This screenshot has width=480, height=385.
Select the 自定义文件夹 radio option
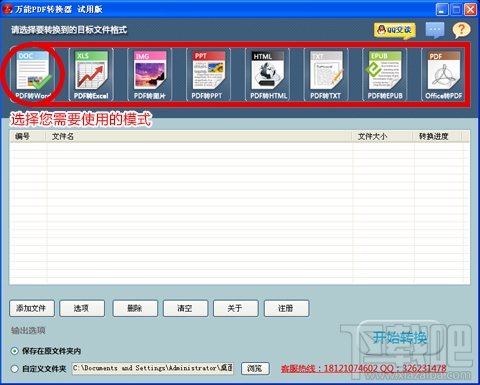[x=14, y=369]
